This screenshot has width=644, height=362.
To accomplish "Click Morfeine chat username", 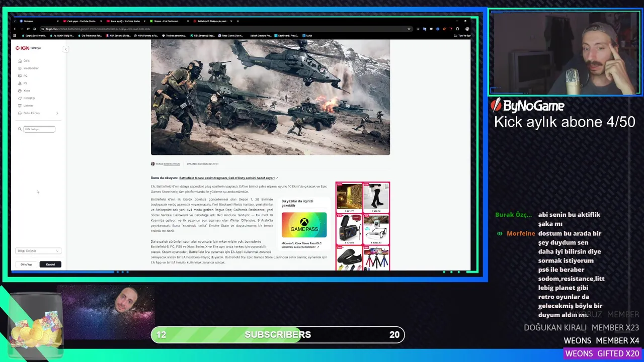I will [x=521, y=233].
